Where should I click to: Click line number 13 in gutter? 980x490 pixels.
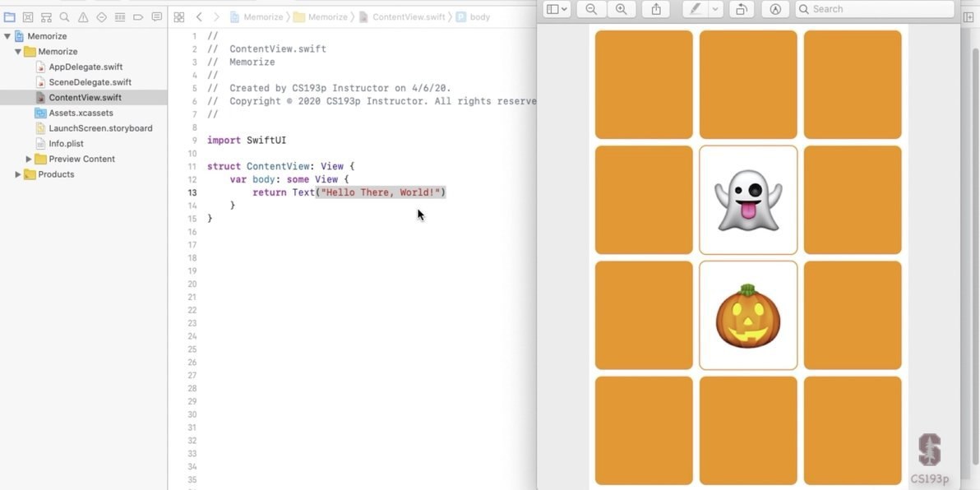[192, 192]
